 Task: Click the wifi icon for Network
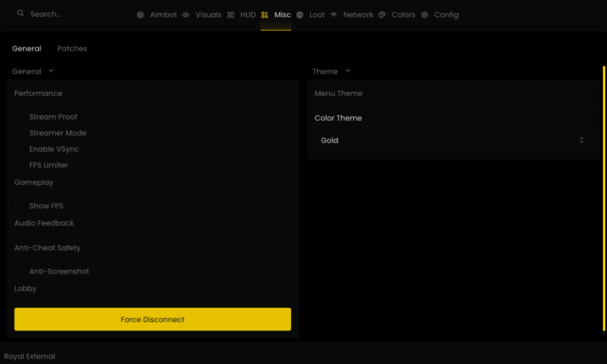click(x=334, y=15)
